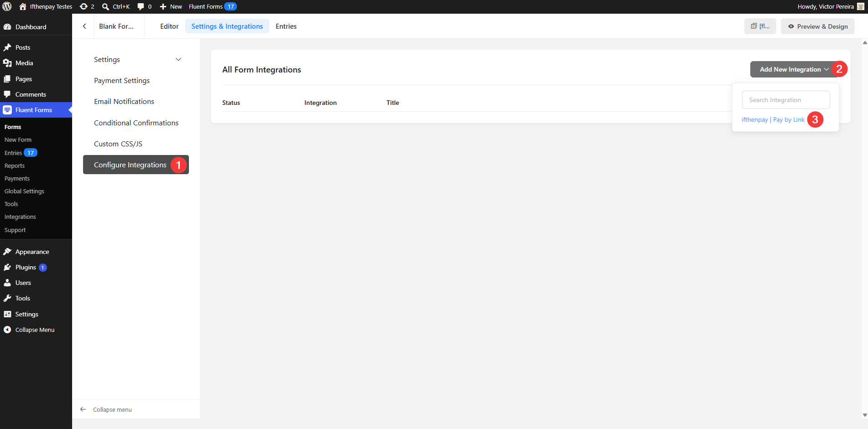The image size is (868, 429).
Task: Select the Settings & Integrations tab
Action: coord(227,26)
